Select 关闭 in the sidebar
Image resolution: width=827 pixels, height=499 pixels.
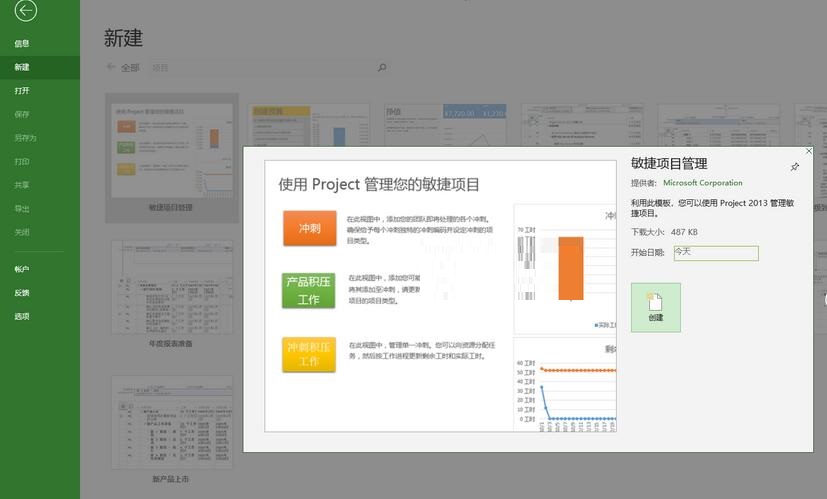22,232
